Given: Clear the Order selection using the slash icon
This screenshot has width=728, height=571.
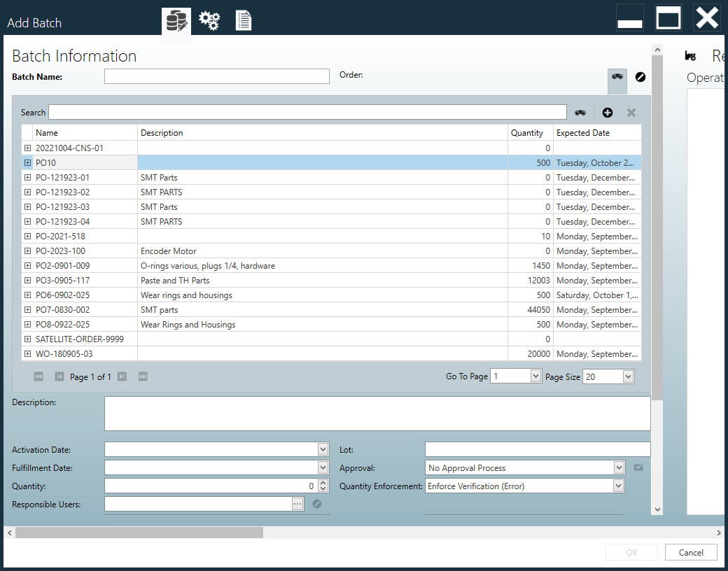Looking at the screenshot, I should click(x=640, y=77).
